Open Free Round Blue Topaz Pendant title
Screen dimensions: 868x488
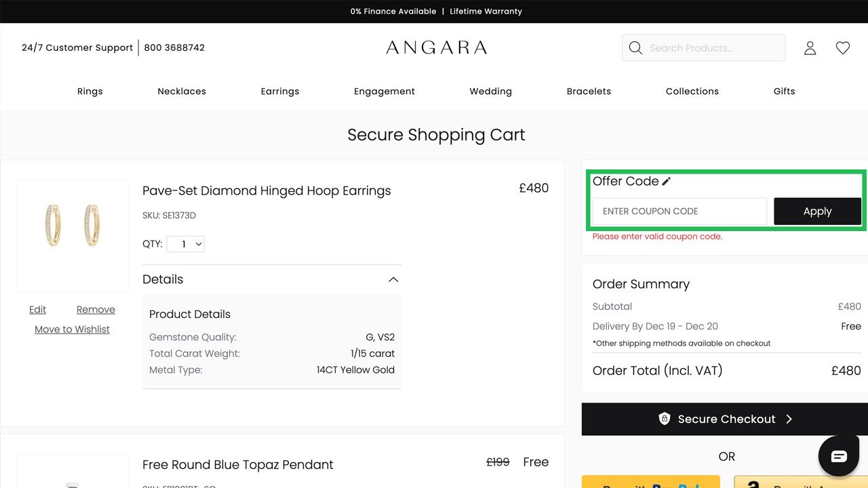tap(238, 465)
